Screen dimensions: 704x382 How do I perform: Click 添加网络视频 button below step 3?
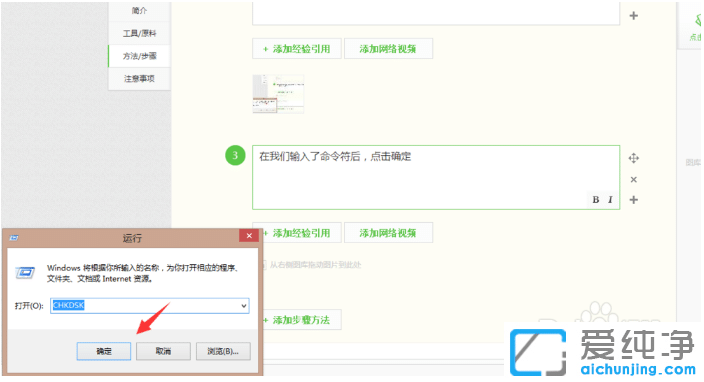388,233
